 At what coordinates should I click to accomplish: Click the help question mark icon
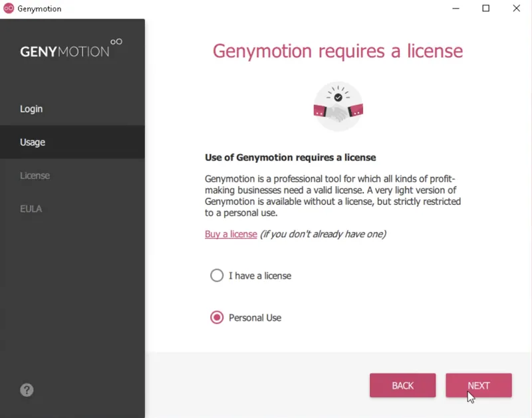tap(27, 390)
